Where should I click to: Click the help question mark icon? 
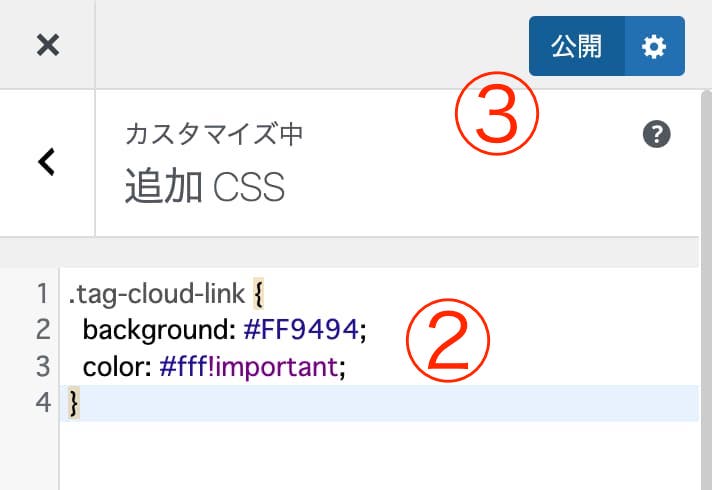pyautogui.click(x=656, y=134)
